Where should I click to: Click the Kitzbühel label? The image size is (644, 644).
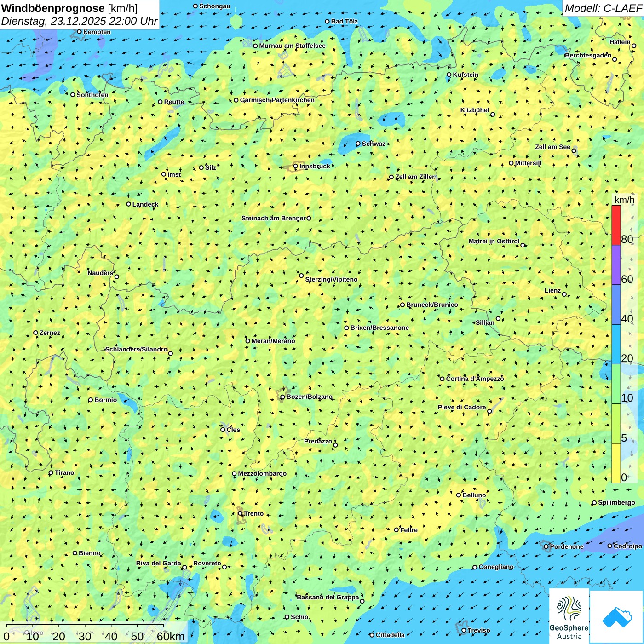coord(475,110)
